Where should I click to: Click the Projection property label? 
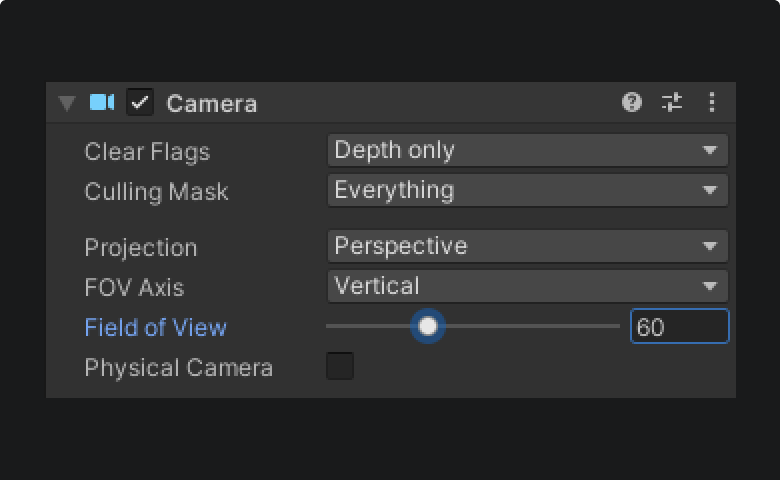141,247
